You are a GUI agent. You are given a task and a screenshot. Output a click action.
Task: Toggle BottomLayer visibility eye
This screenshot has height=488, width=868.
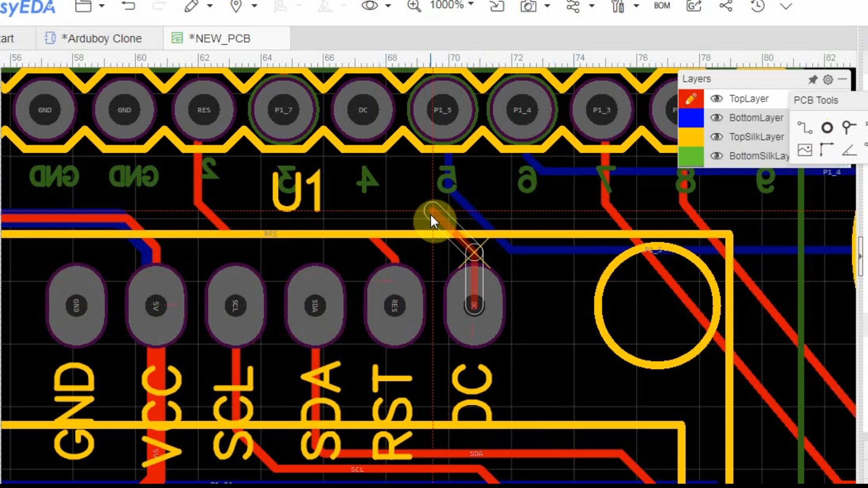point(716,117)
